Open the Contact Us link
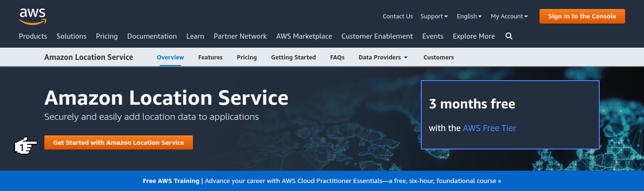Image resolution: width=644 pixels, height=191 pixels. [x=398, y=17]
